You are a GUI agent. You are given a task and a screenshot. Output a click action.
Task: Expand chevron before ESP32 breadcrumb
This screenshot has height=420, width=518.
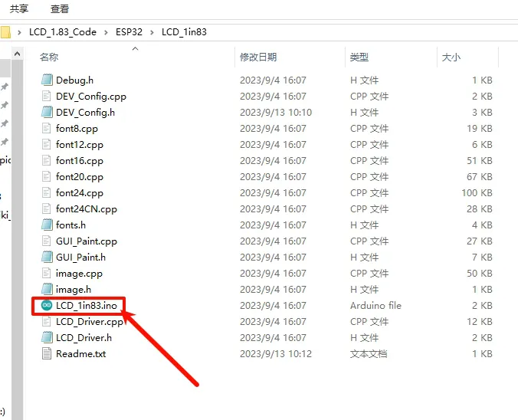click(x=106, y=32)
